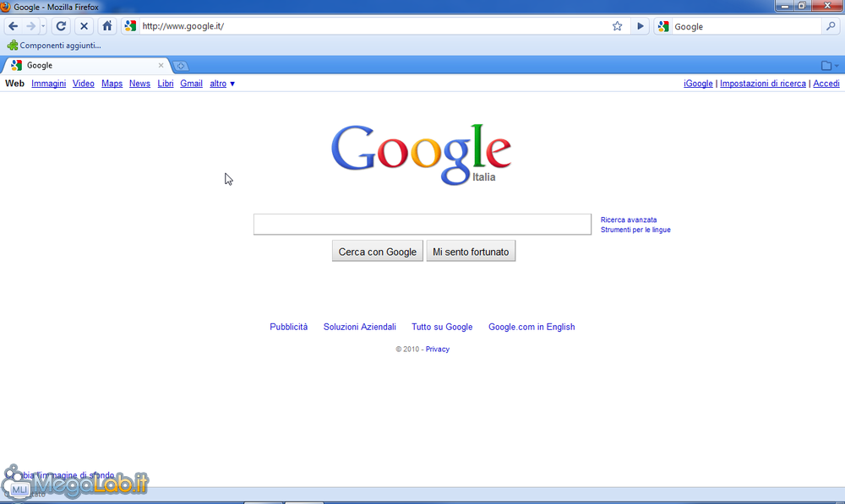Open the Soluzioni Aziendali link
The image size is (845, 504).
(x=359, y=327)
